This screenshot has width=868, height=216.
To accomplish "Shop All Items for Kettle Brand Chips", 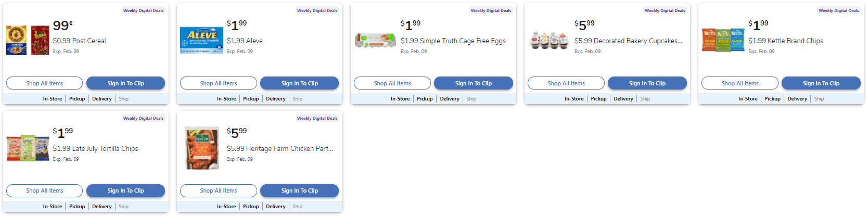I will (740, 83).
